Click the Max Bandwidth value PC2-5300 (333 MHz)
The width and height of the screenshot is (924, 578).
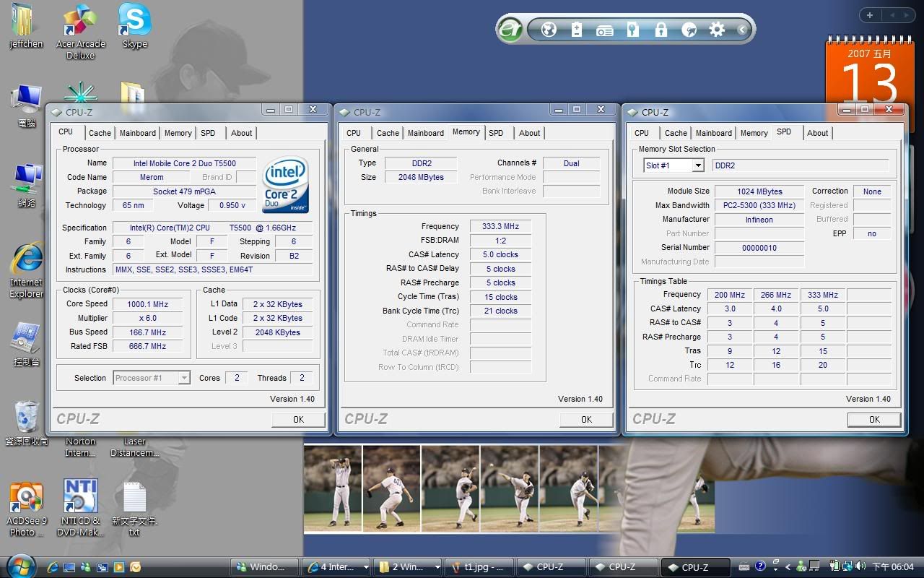coord(759,205)
